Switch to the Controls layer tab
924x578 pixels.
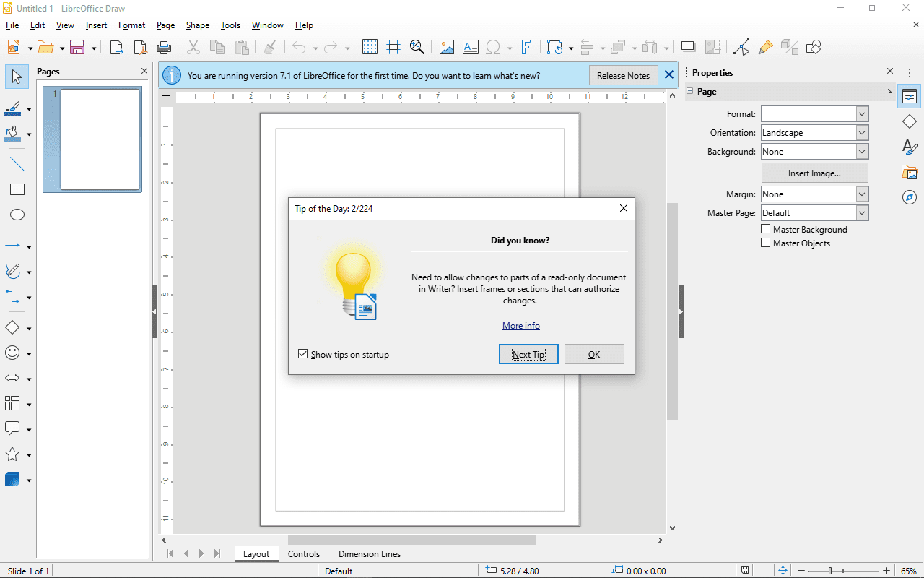click(x=304, y=554)
